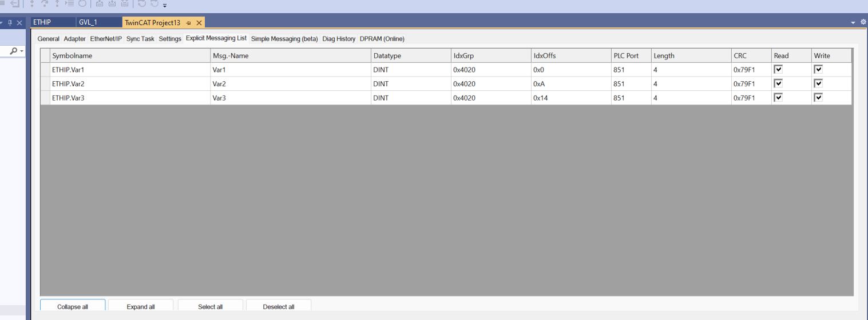Open the EtherNet/IP tab
868x320 pixels.
106,39
